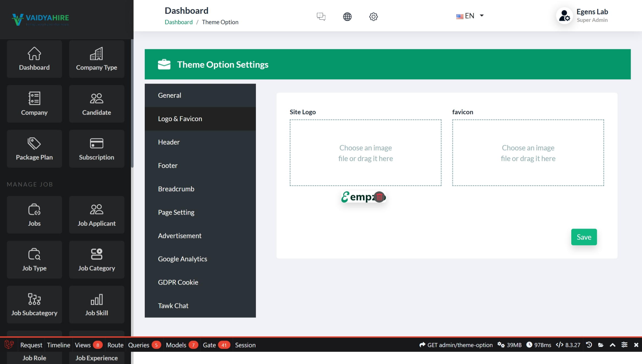Open the Candidate sidebar tile
The width and height of the screenshot is (642, 364).
pyautogui.click(x=97, y=104)
